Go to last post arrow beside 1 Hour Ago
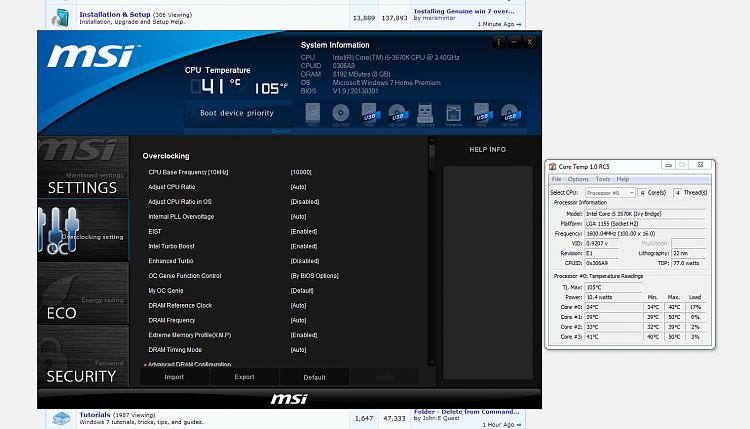Image resolution: width=750 pixels, height=429 pixels. pyautogui.click(x=519, y=425)
